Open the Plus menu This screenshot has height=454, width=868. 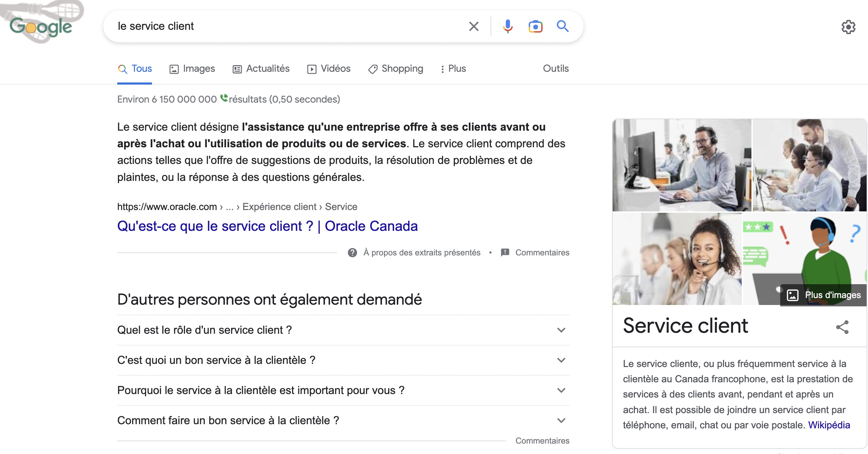click(x=453, y=69)
